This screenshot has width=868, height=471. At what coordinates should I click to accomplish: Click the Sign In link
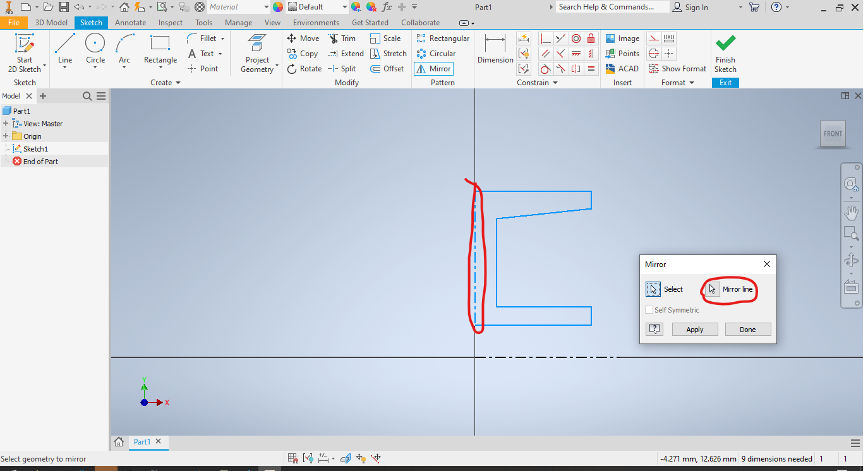690,7
